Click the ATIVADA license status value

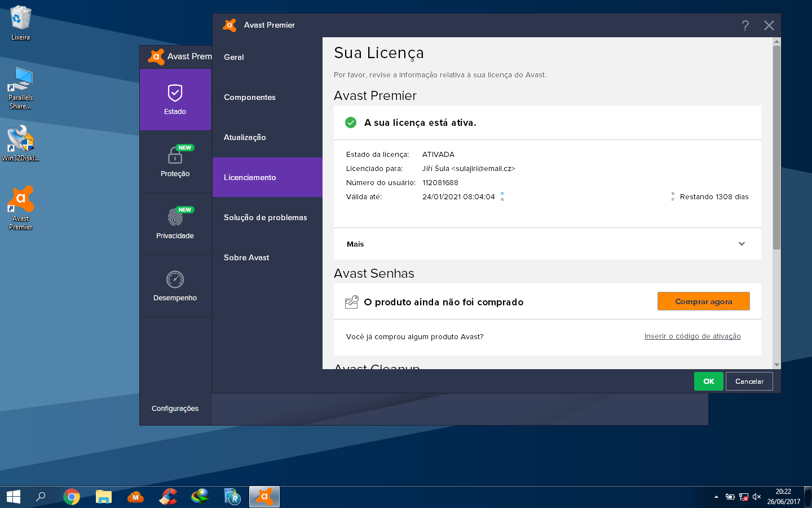pyautogui.click(x=438, y=154)
